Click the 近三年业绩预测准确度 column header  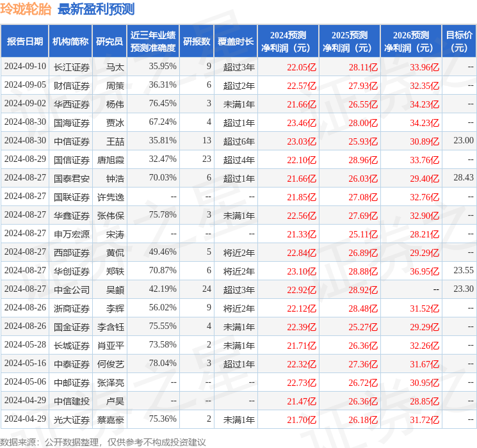pyautogui.click(x=153, y=42)
